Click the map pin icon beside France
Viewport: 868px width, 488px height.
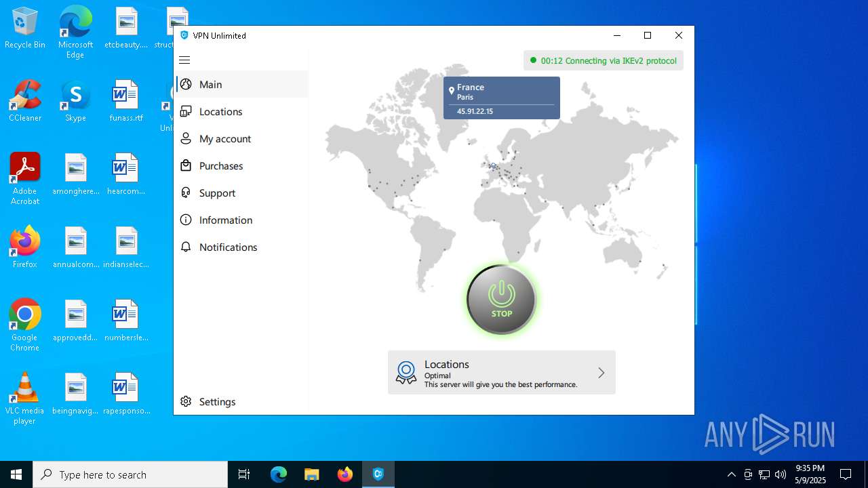pos(452,91)
